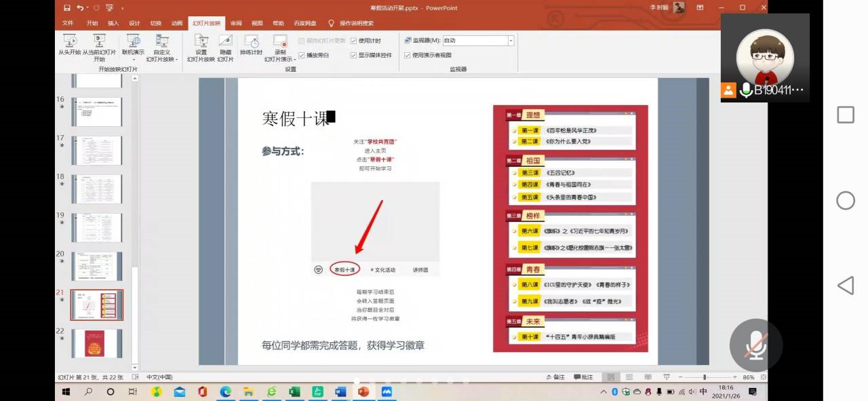
Task: Open the Monitor (监视器) dropdown list
Action: pyautogui.click(x=511, y=41)
